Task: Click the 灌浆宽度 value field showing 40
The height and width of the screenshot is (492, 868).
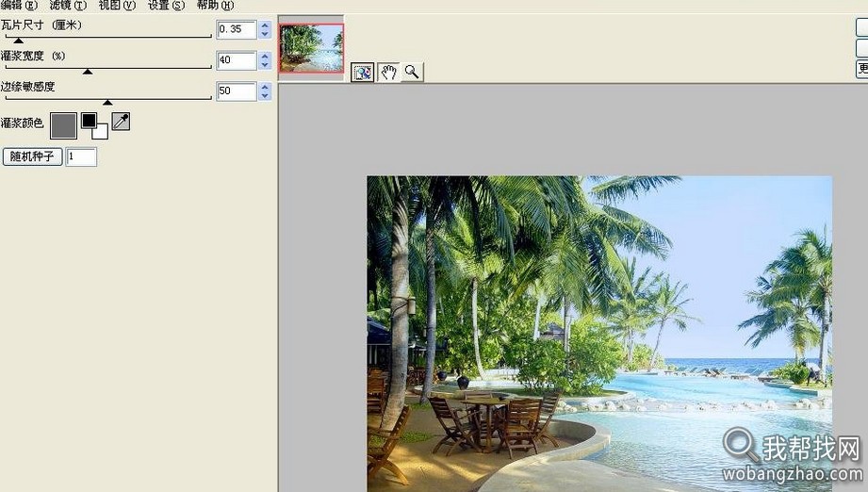Action: (x=237, y=60)
